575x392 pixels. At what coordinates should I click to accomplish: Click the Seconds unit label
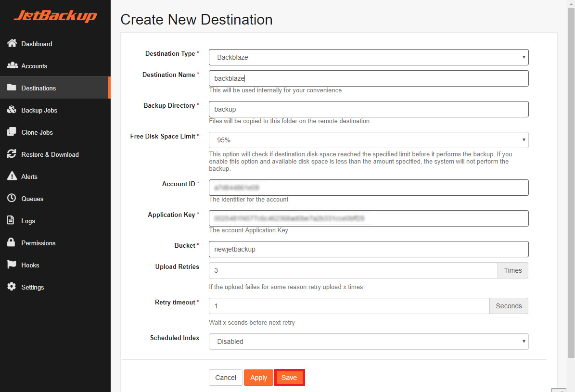[x=509, y=306]
